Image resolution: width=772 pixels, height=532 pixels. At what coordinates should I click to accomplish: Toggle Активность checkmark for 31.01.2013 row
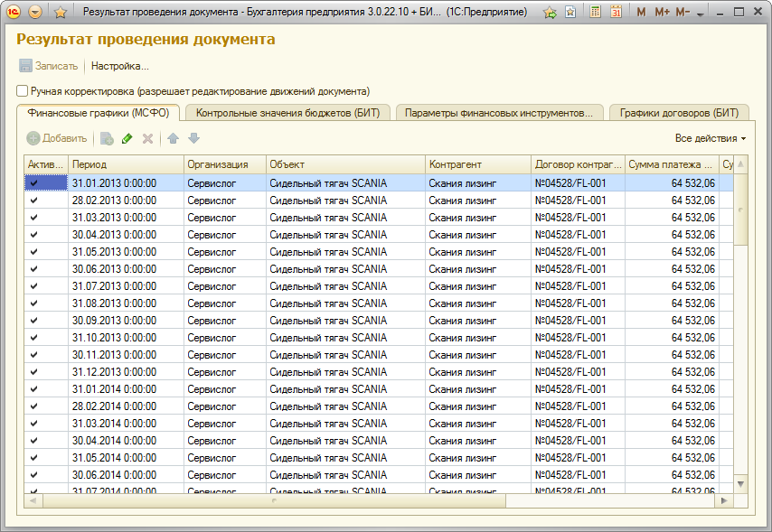point(34,182)
